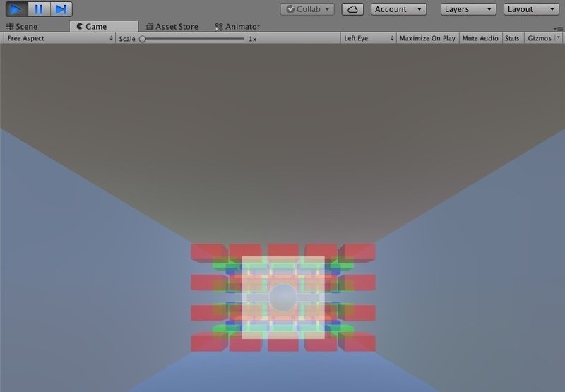Click the Animator tab icon

point(219,27)
